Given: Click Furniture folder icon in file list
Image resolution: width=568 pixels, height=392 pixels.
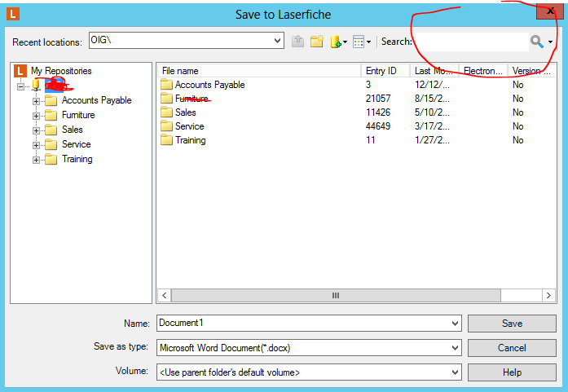Looking at the screenshot, I should click(x=166, y=98).
